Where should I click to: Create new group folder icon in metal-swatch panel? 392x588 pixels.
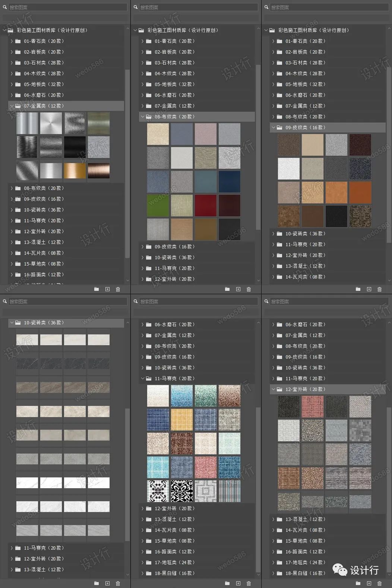[x=97, y=289]
